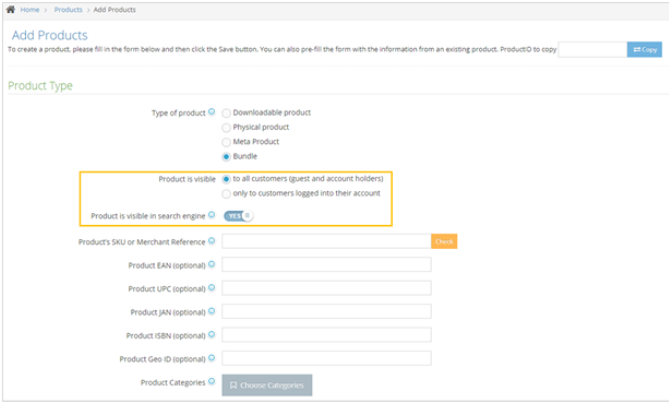Focus the ProductID to copy field
This screenshot has height=402, width=669.
[591, 49]
